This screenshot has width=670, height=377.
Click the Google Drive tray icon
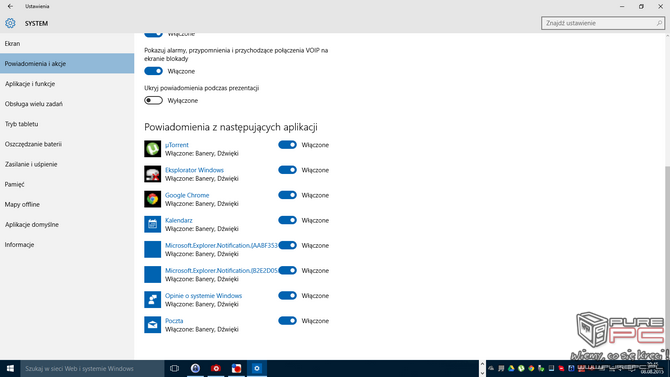pyautogui.click(x=511, y=368)
